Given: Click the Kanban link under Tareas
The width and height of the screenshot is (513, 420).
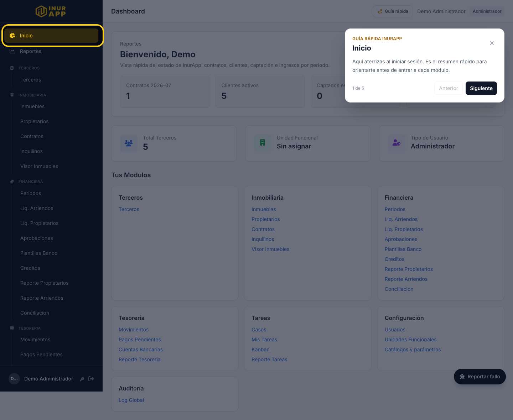Looking at the screenshot, I should pyautogui.click(x=260, y=350).
